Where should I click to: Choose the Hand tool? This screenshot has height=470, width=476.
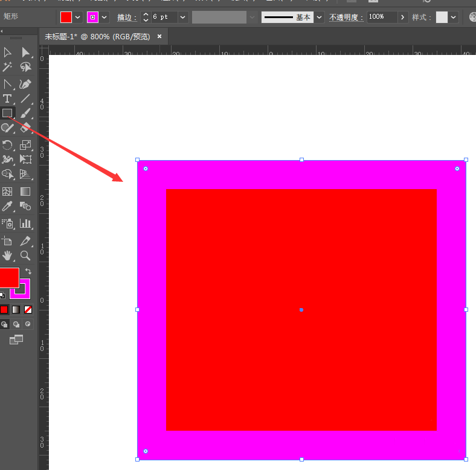pyautogui.click(x=7, y=256)
